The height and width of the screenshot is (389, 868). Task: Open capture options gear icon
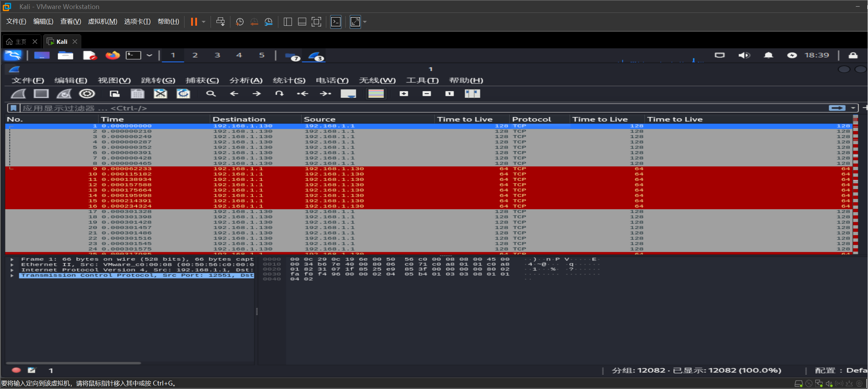coord(87,94)
